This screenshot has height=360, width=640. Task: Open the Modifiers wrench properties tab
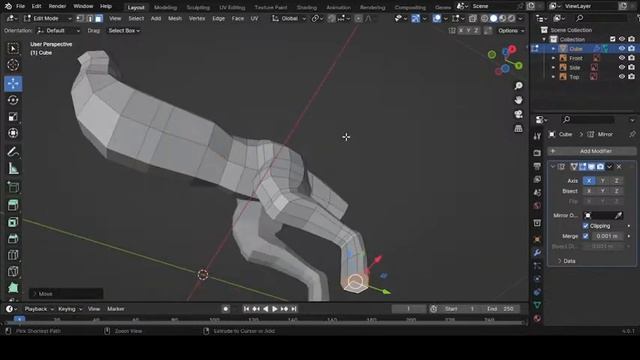[537, 253]
